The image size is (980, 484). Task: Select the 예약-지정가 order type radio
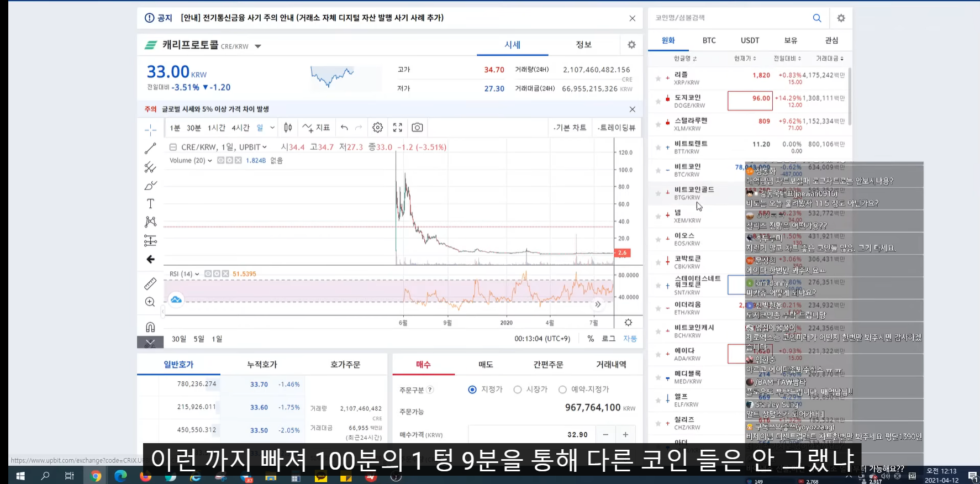[562, 390]
